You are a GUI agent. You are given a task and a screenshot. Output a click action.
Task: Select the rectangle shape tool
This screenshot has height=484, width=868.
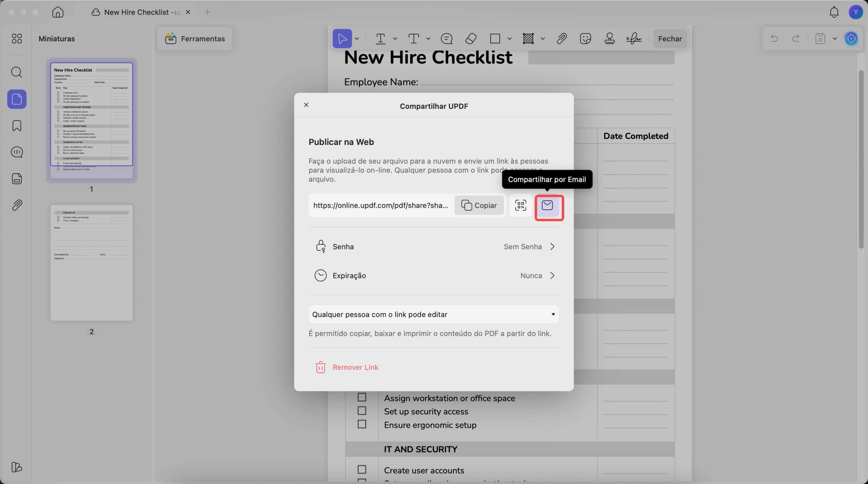(495, 39)
